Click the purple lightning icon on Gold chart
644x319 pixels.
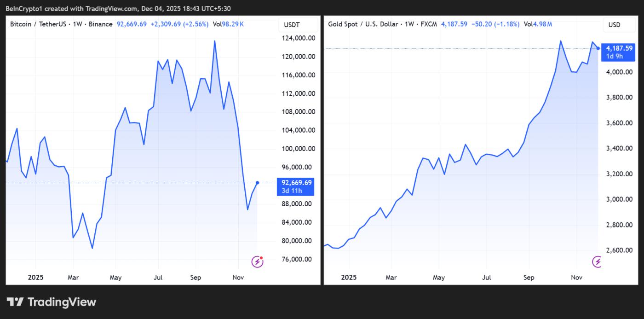tap(597, 262)
